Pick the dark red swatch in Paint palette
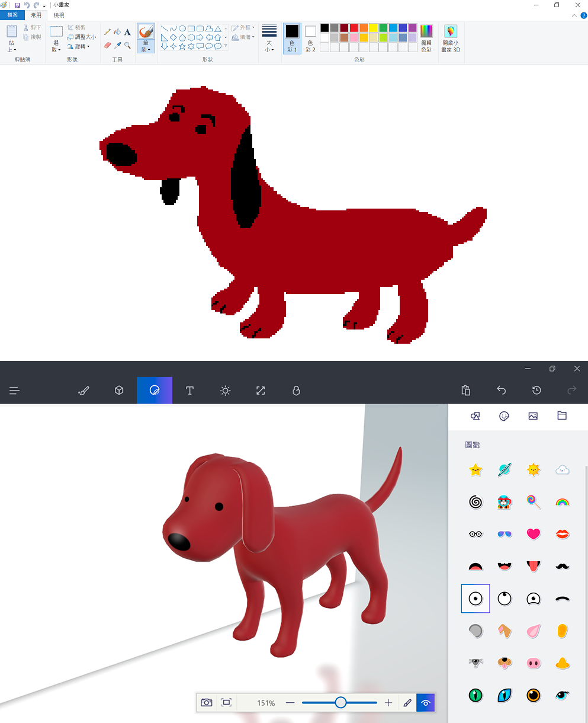 pos(344,28)
